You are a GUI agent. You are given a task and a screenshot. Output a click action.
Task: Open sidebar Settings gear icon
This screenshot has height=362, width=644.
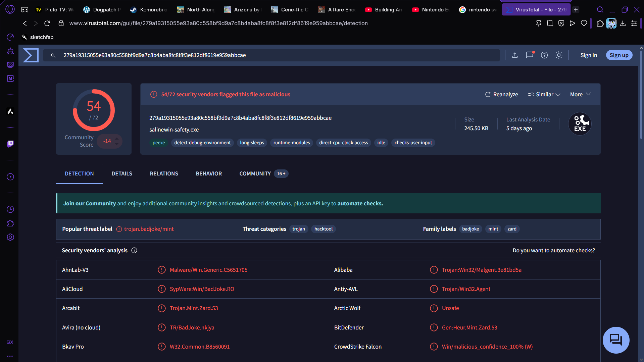10,237
